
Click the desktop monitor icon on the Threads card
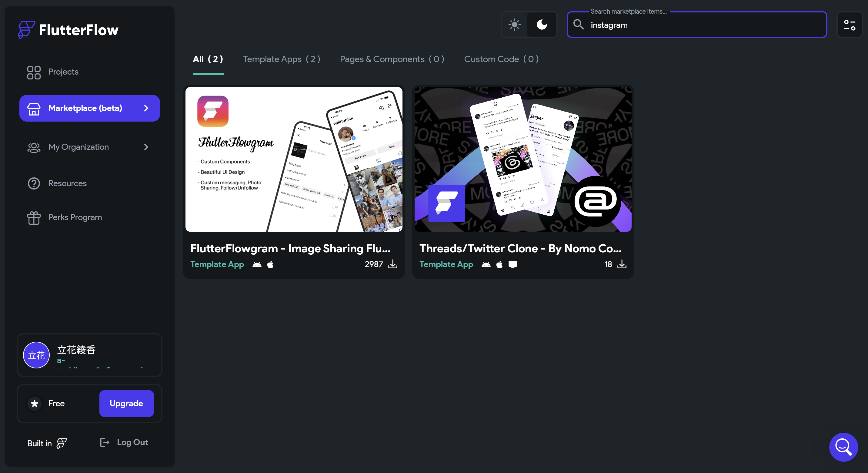click(512, 265)
